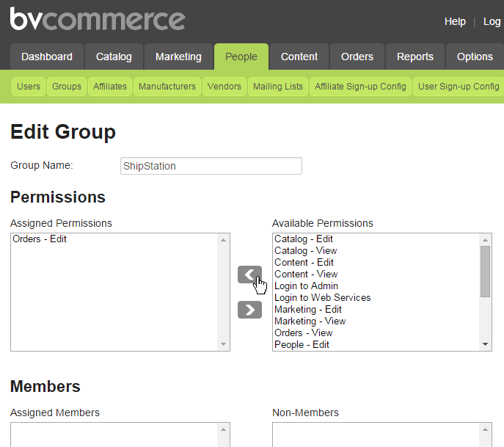Click the Available Permissions scroll down arrow
504x447 pixels.
tap(486, 344)
